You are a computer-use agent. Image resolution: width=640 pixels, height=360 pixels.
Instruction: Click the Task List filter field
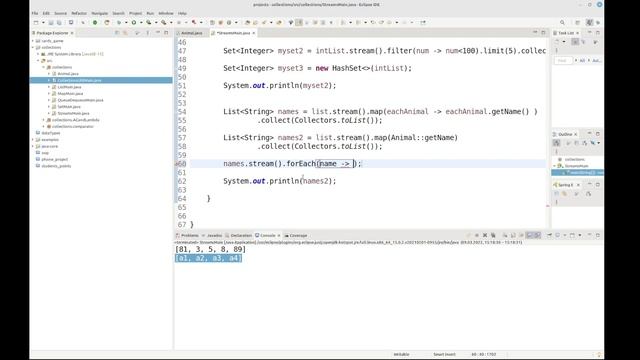(563, 60)
